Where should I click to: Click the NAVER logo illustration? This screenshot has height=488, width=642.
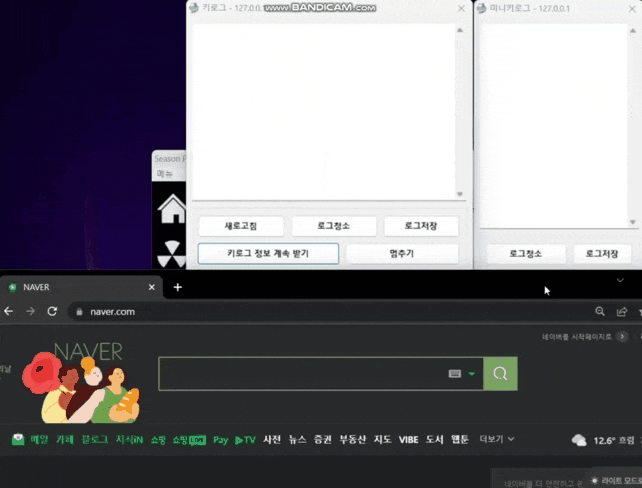(81, 382)
